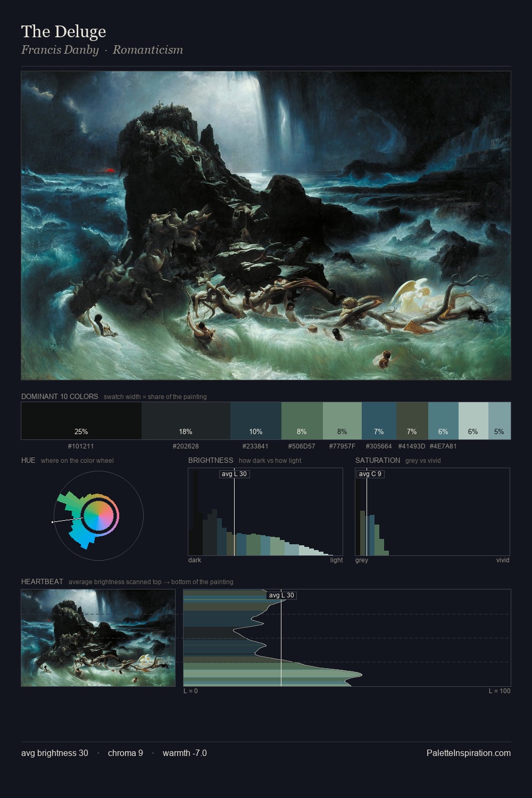Screen dimensions: 532x798
Task: Click the BRIGHTNESS section heading
Action: 211,461
